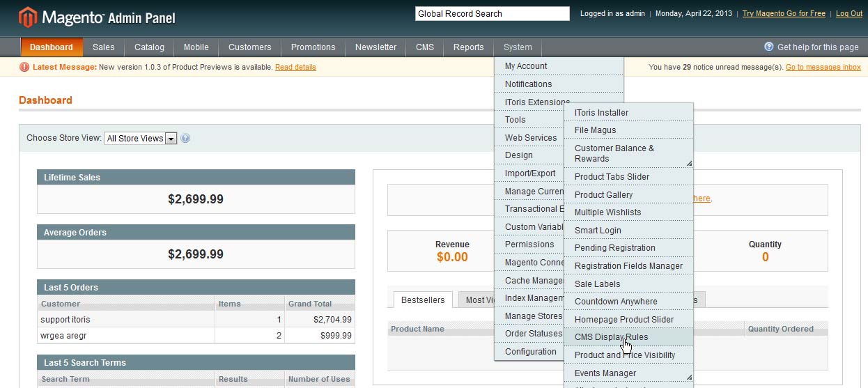This screenshot has height=388, width=868.
Task: Select Notifications in System menu
Action: tap(559, 84)
